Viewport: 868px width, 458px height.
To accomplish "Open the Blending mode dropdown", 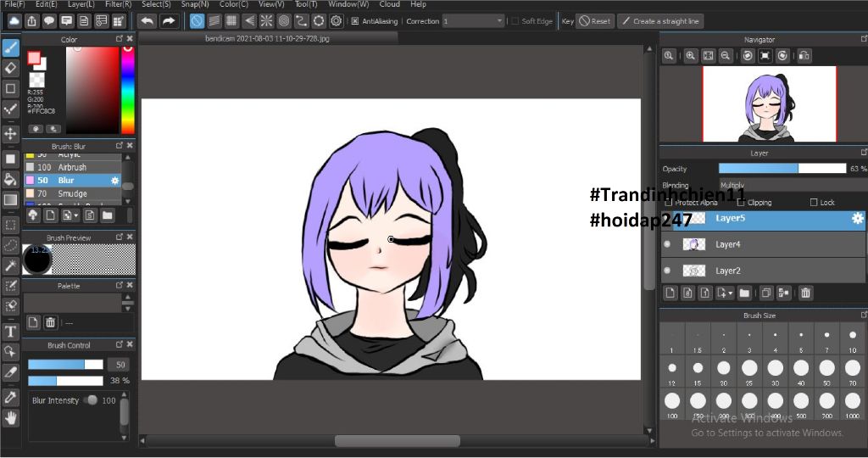I will pyautogui.click(x=793, y=185).
